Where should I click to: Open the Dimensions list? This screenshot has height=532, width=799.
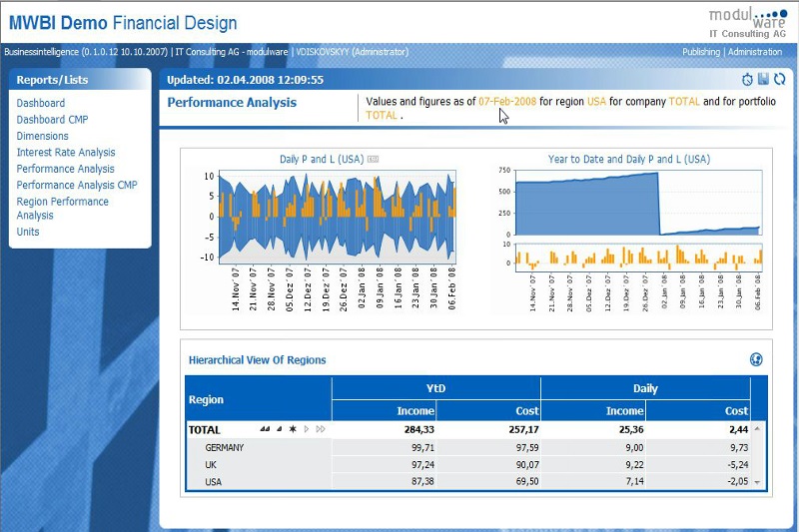click(42, 136)
